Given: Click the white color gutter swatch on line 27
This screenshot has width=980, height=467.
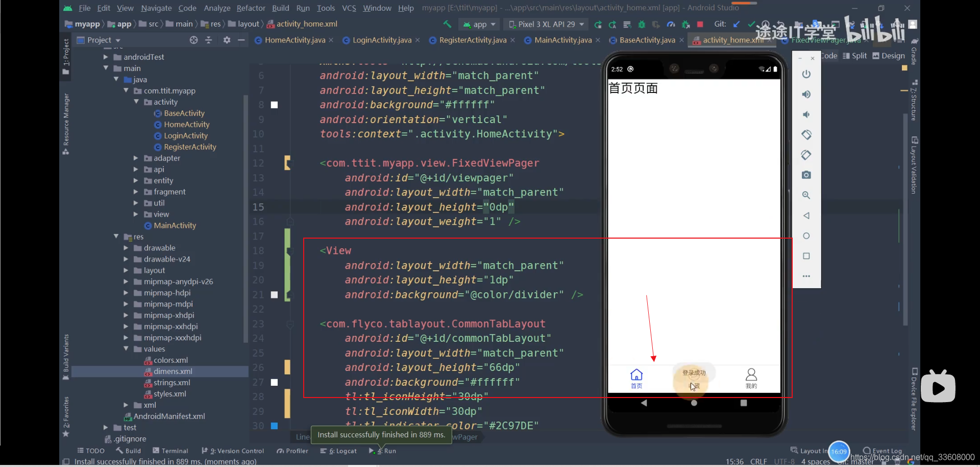Looking at the screenshot, I should tap(274, 382).
